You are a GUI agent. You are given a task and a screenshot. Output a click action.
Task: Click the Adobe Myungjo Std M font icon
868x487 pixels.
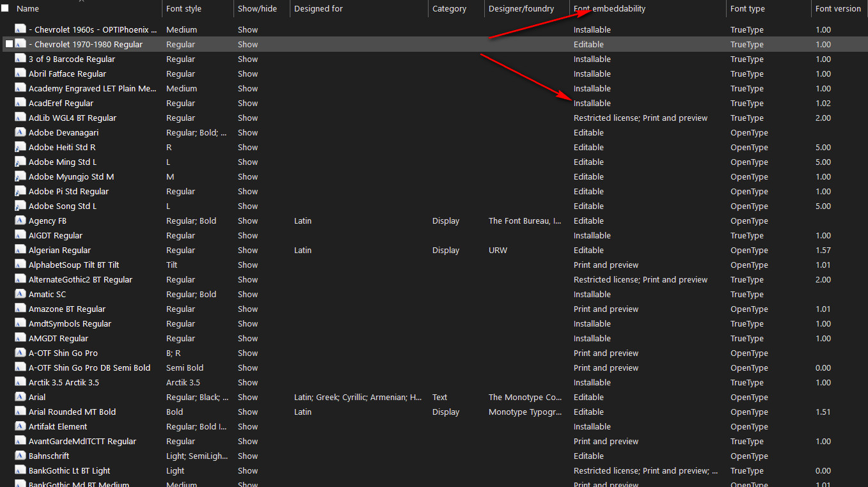tap(20, 176)
